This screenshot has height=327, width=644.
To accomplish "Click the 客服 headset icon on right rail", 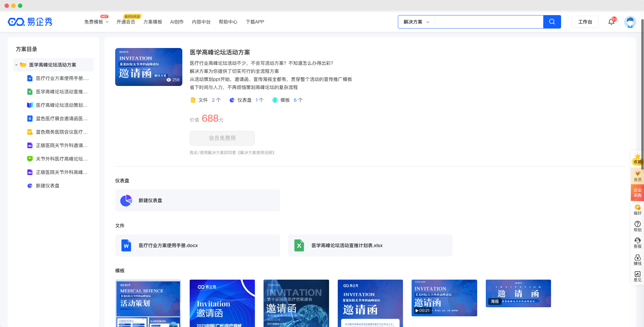I will (637, 240).
